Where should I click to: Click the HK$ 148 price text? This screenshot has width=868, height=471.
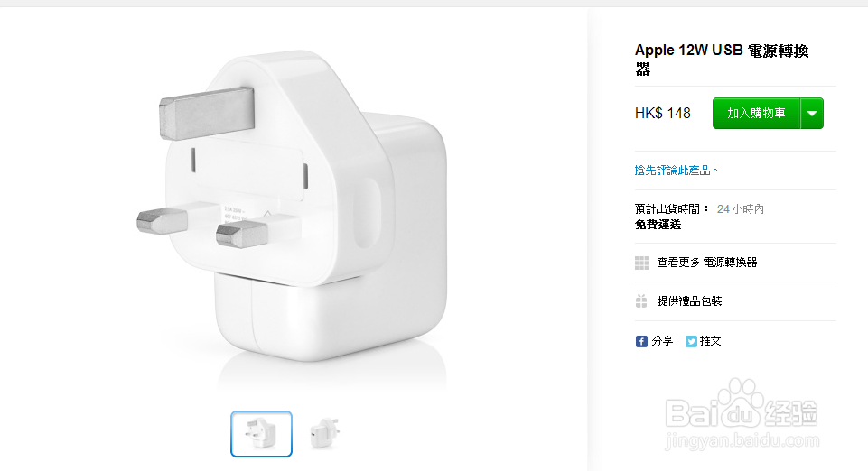(x=663, y=114)
